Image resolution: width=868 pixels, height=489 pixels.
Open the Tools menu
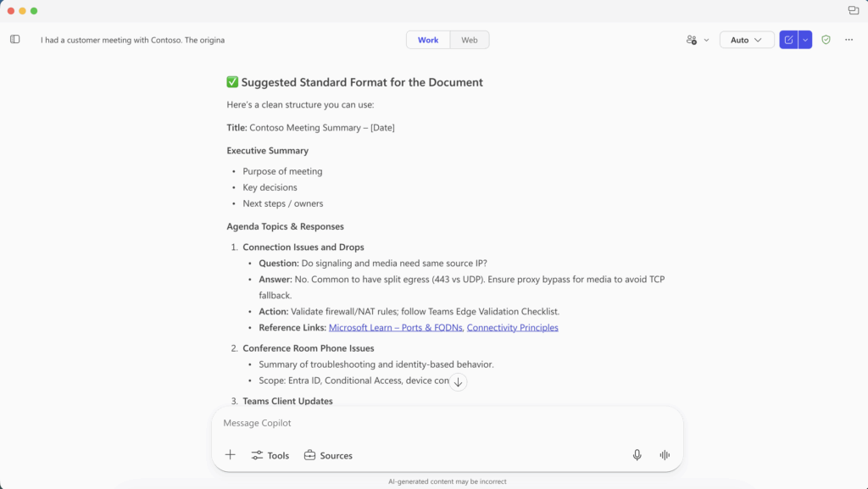[x=270, y=455]
